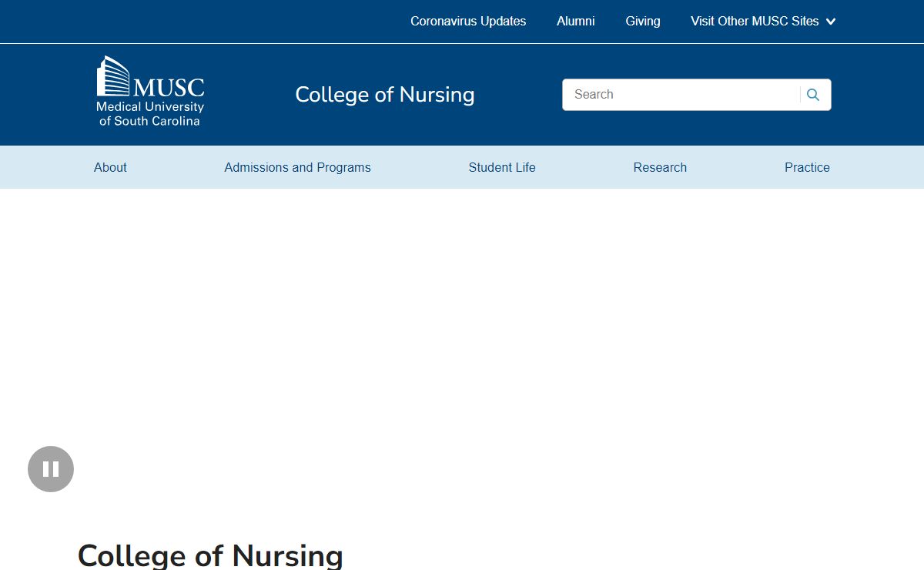Viewport: 924px width, 570px height.
Task: Open the About menu
Action: [x=110, y=167]
